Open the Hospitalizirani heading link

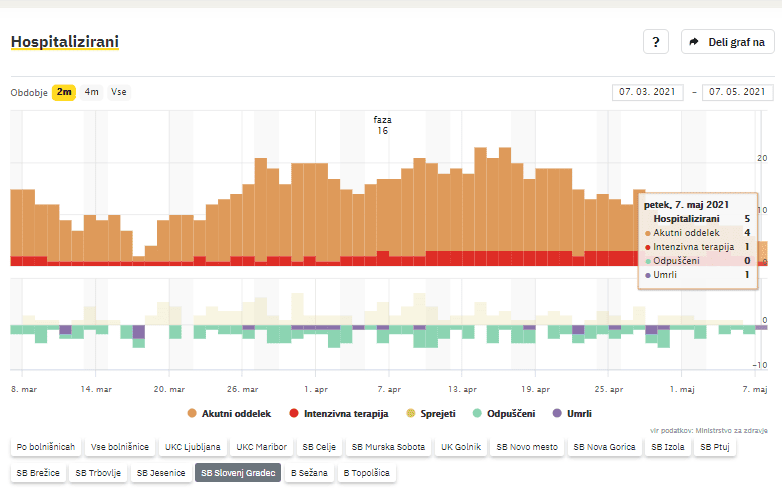(64, 42)
